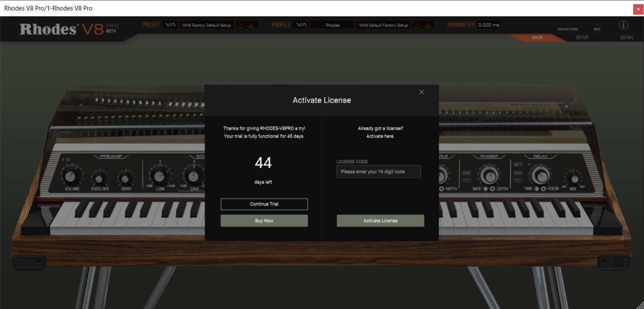Click the Activate License button
This screenshot has width=644, height=309.
(380, 221)
